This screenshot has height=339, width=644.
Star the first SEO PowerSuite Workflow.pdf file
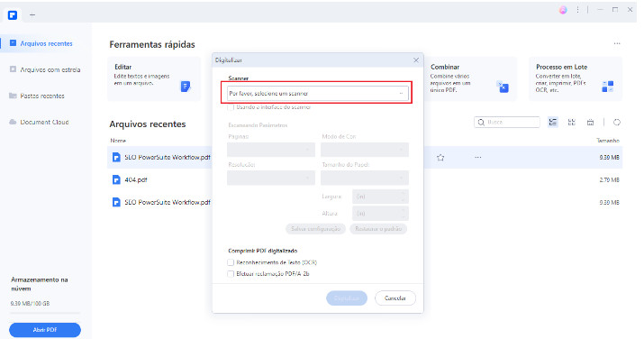click(440, 158)
